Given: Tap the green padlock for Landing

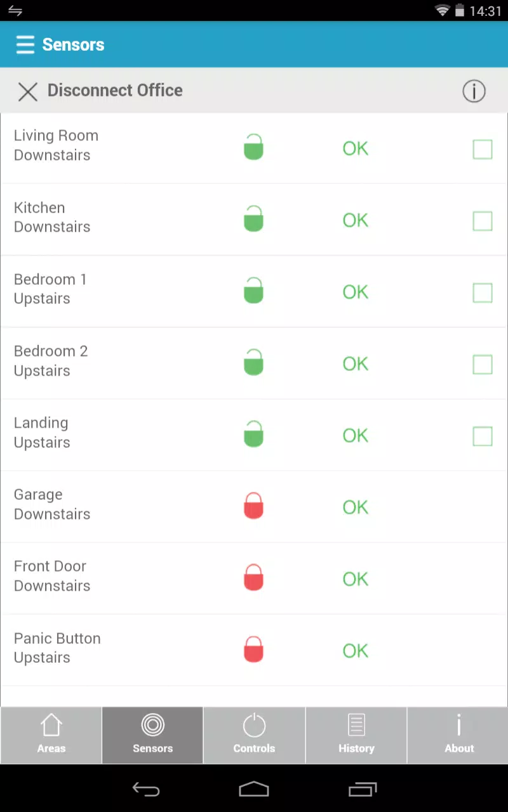Looking at the screenshot, I should tap(253, 434).
